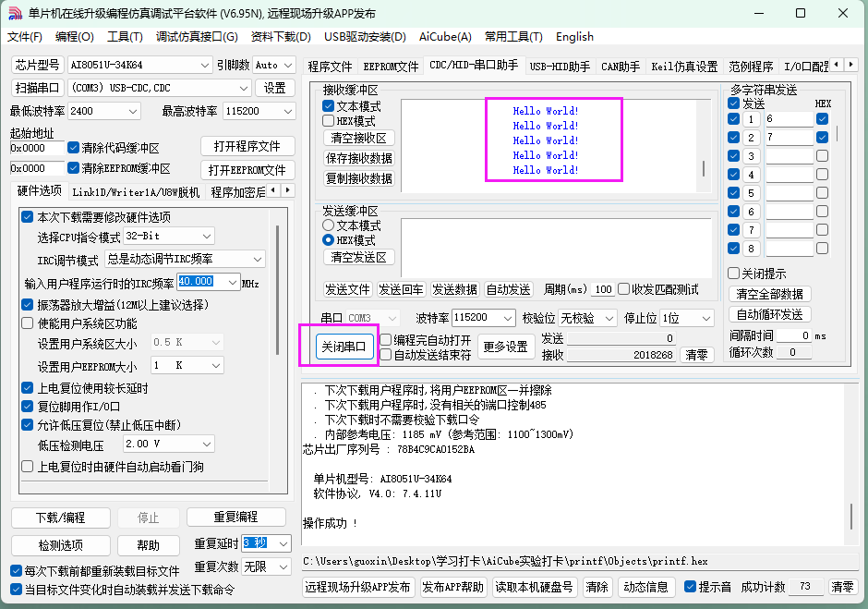
Task: Select HEX模式 radio in send buffer
Action: point(328,240)
